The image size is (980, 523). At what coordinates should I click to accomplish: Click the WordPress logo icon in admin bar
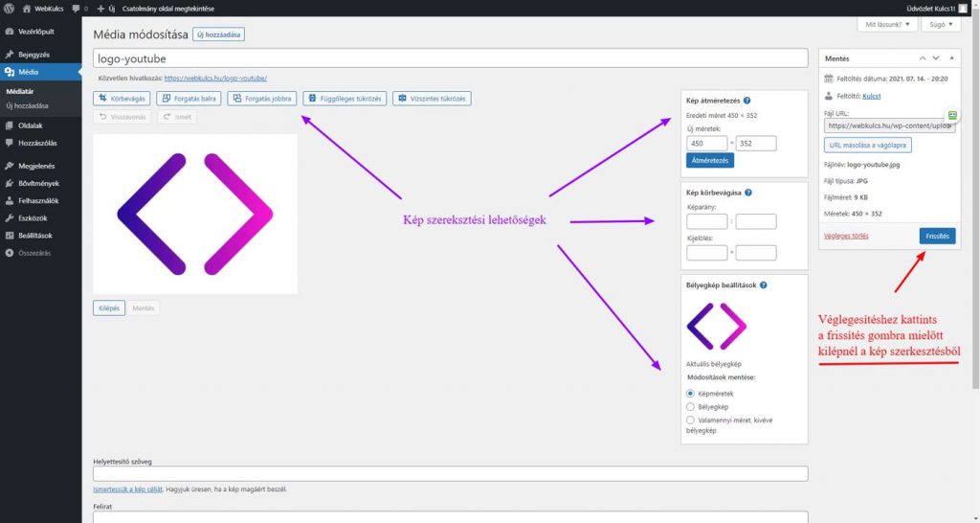pyautogui.click(x=9, y=8)
